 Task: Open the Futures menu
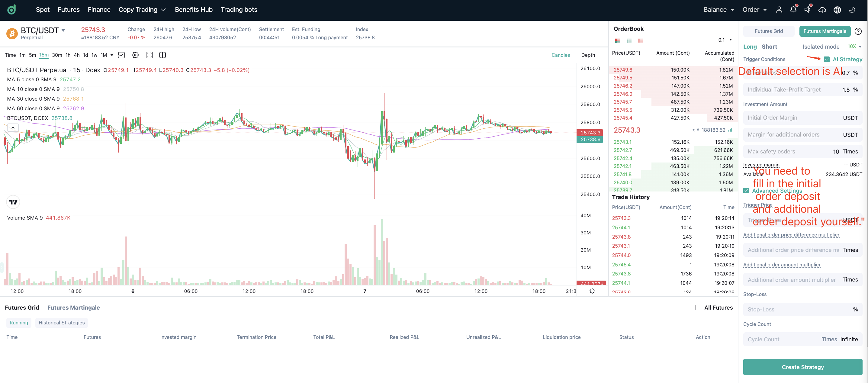pyautogui.click(x=68, y=9)
